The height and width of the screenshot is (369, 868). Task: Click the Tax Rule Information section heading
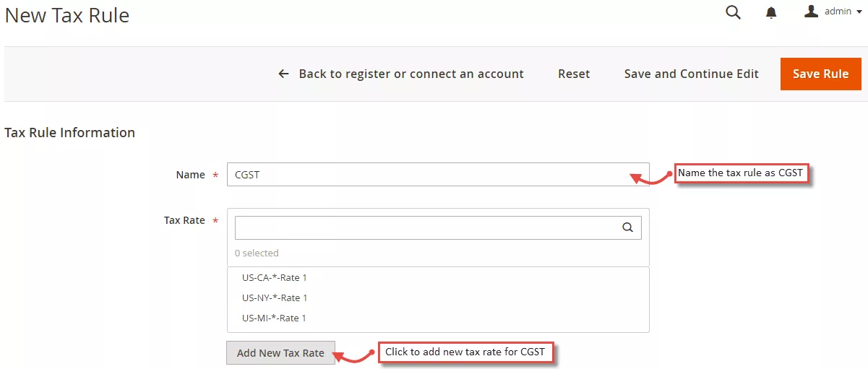pos(70,133)
